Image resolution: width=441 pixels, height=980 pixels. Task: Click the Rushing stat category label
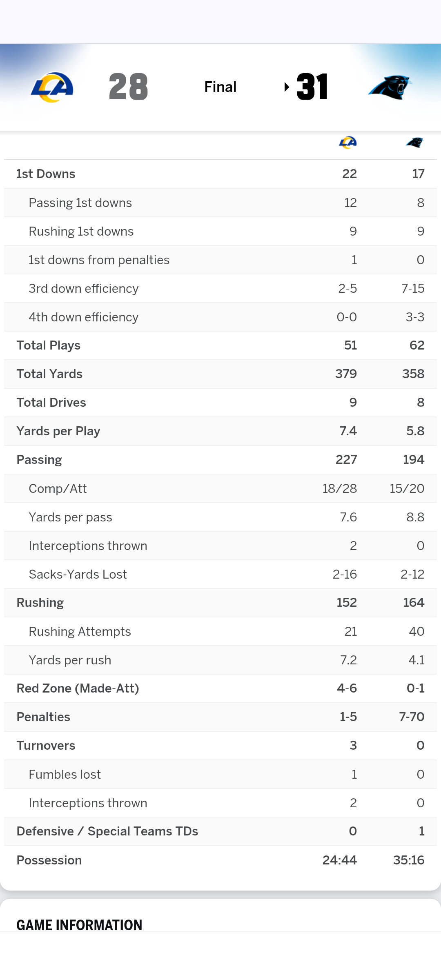coord(40,603)
